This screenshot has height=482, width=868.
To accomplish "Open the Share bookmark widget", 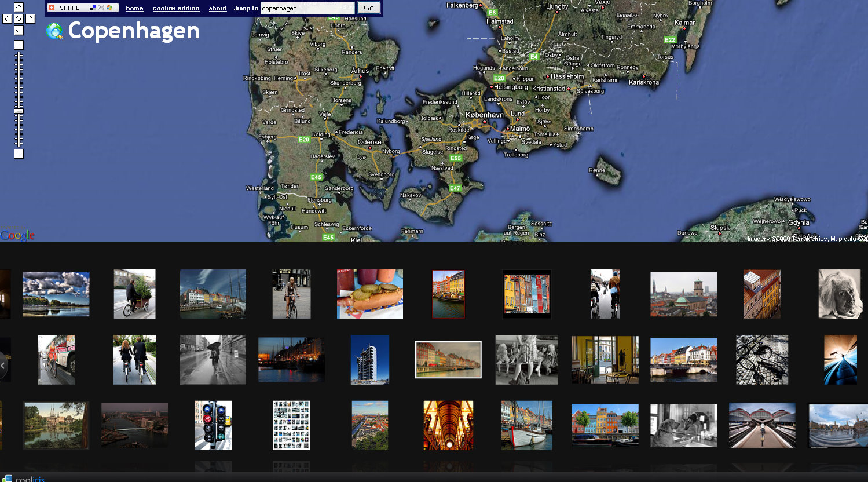I will 83,8.
